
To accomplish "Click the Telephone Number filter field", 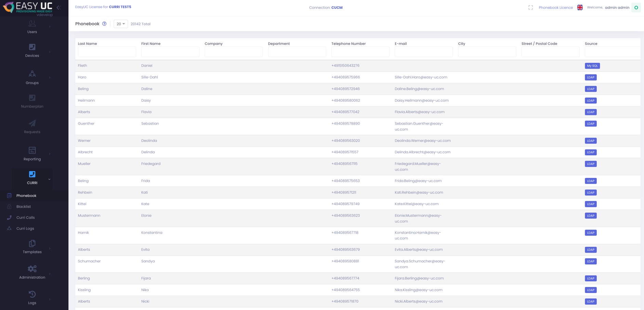I will pos(360,52).
